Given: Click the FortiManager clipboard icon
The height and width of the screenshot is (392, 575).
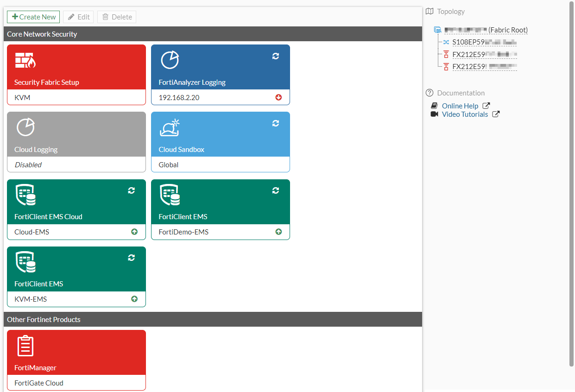Looking at the screenshot, I should pyautogui.click(x=25, y=346).
